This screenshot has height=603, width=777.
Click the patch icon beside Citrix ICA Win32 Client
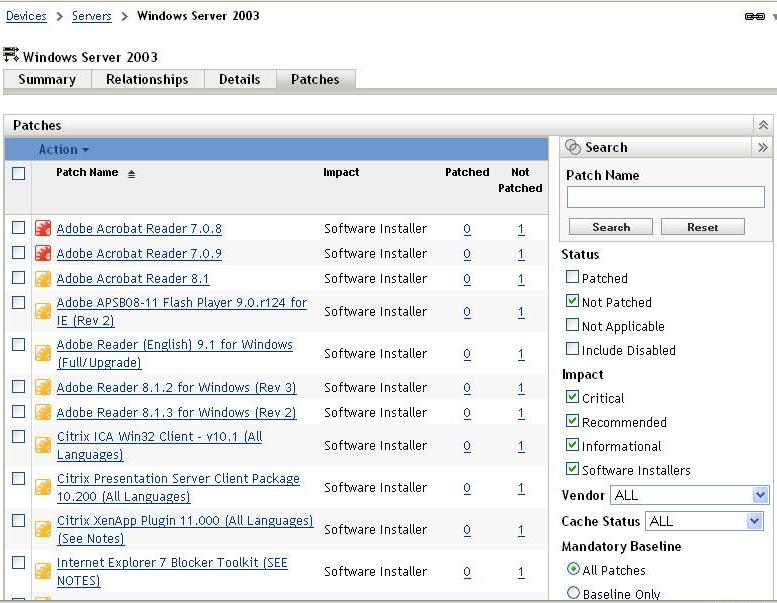43,445
